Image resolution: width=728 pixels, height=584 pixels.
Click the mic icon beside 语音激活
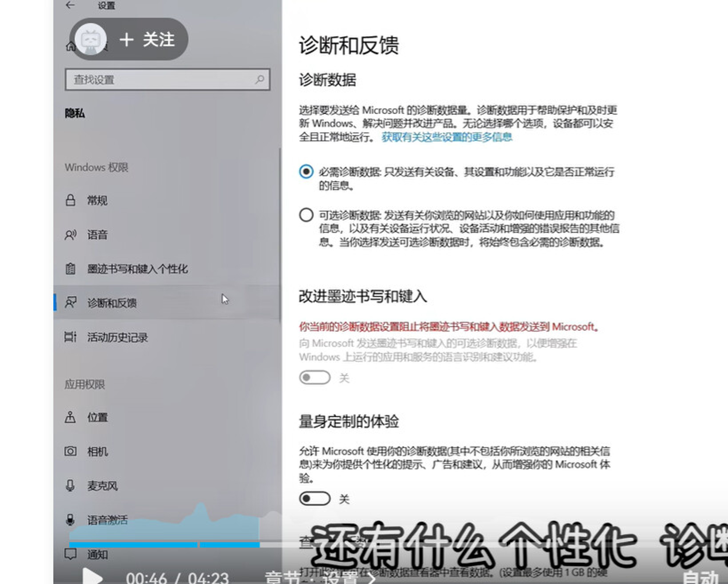pos(70,520)
